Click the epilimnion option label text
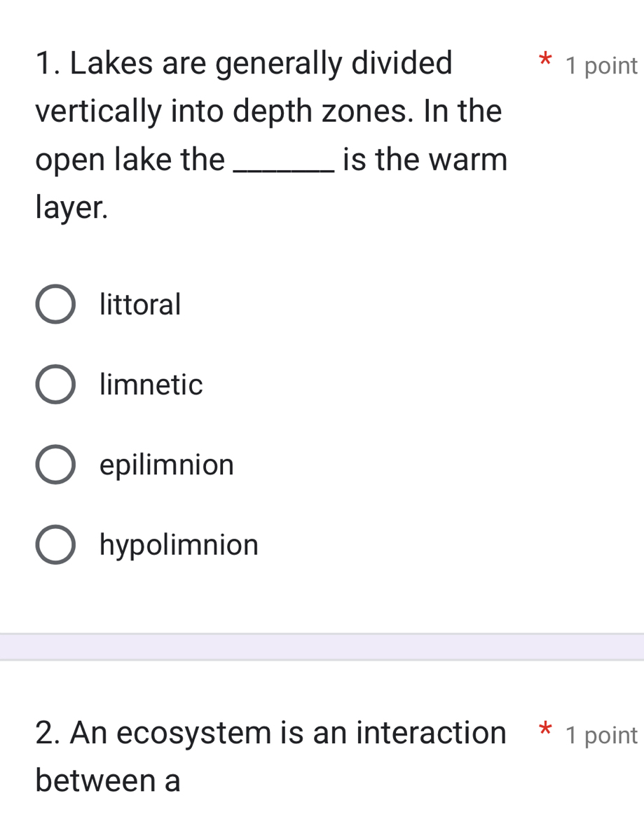The image size is (644, 826). tap(166, 464)
